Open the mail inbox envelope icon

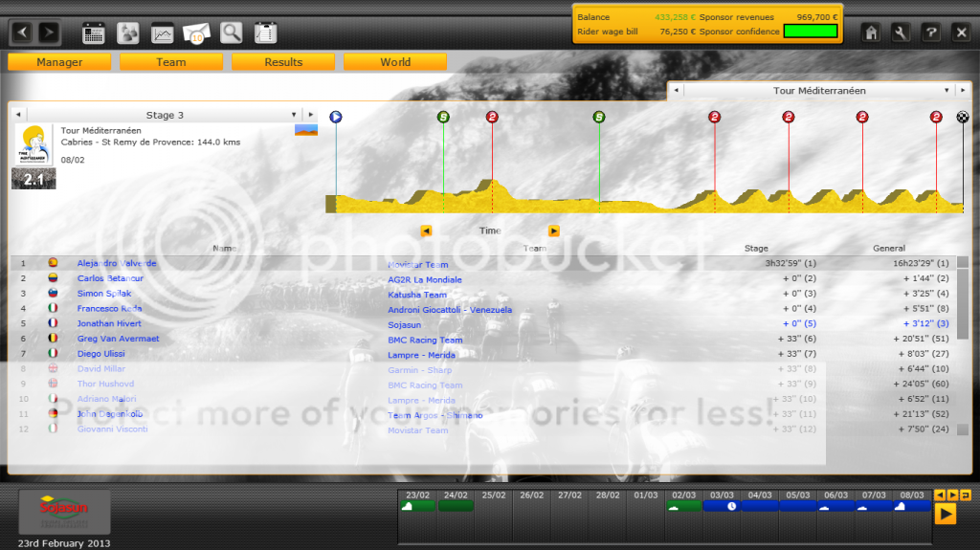(196, 33)
